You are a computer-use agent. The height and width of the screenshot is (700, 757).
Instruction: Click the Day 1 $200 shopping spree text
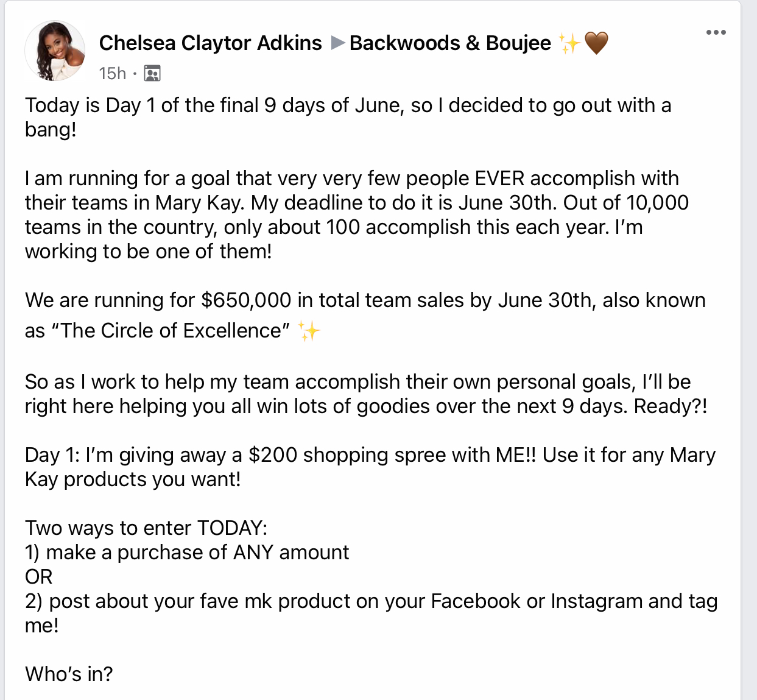[x=370, y=467]
